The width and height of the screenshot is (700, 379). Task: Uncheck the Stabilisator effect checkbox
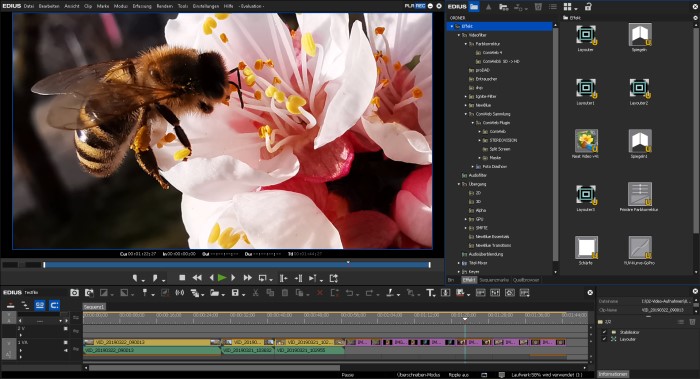(604, 332)
